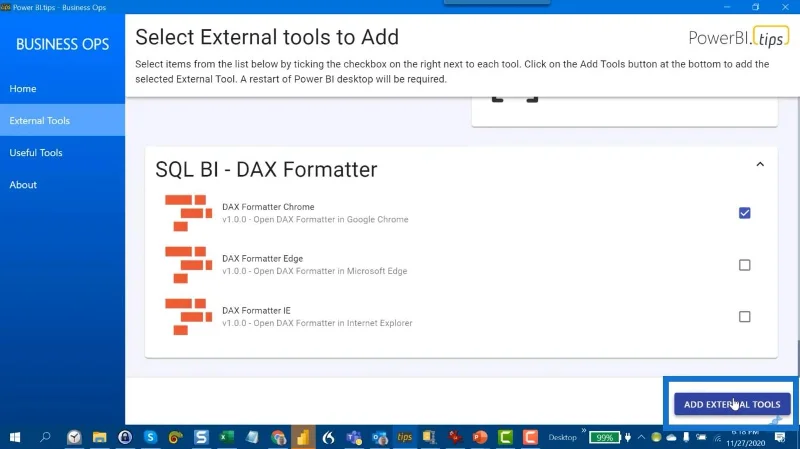Click the DAX Formatter Edge title text
This screenshot has height=449, width=800.
point(262,259)
